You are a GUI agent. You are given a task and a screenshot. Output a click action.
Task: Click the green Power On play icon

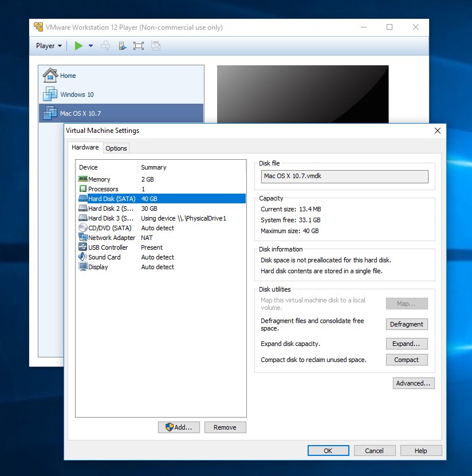point(78,46)
